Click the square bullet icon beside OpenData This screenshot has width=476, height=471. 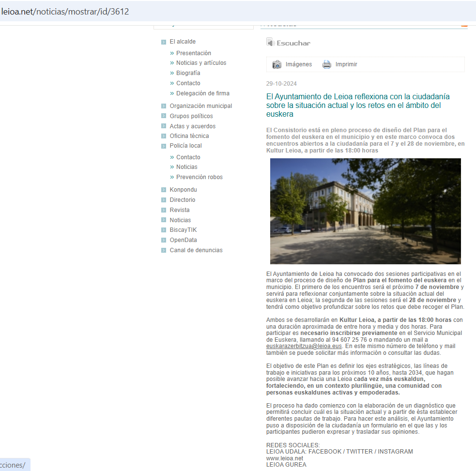[x=164, y=241]
